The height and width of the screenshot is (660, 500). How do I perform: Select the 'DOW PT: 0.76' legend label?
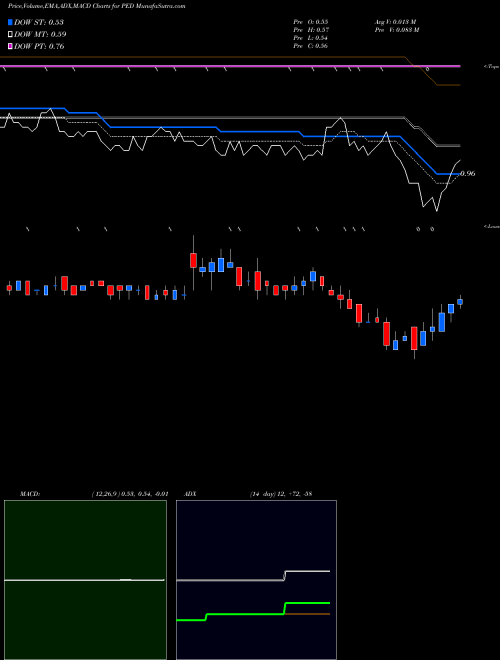coord(39,46)
